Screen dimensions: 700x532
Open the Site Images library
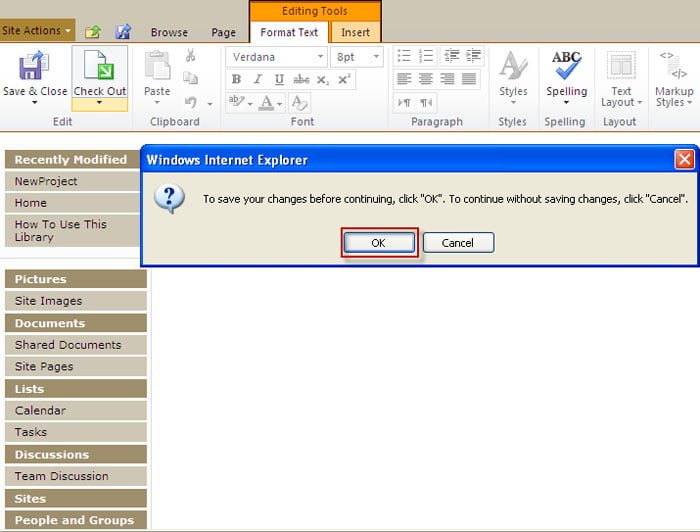point(48,301)
